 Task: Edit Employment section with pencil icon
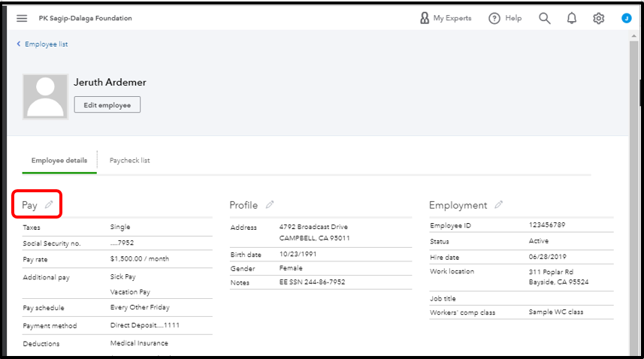coord(498,205)
